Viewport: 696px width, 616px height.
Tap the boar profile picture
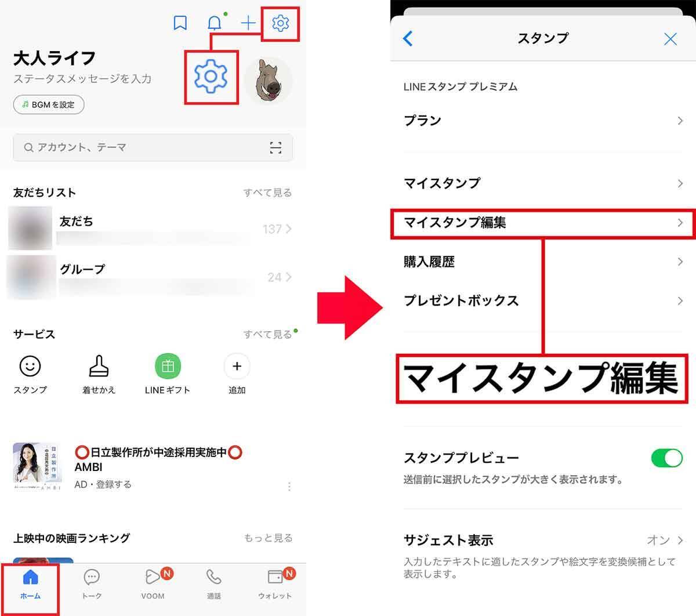tap(269, 81)
